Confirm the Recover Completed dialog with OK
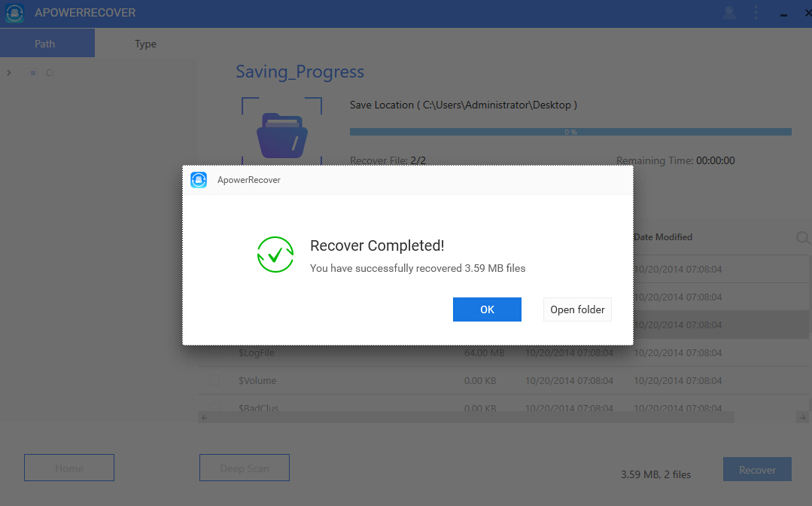This screenshot has height=506, width=812. (x=487, y=309)
